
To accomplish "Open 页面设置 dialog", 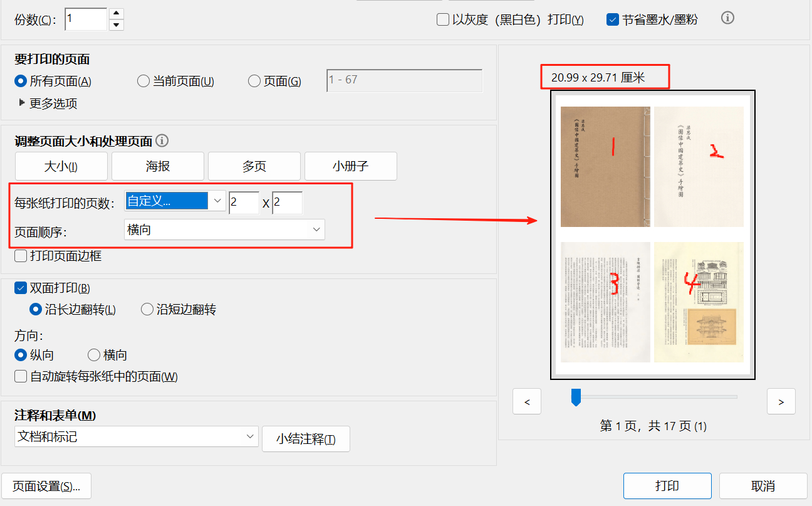I will (x=46, y=486).
